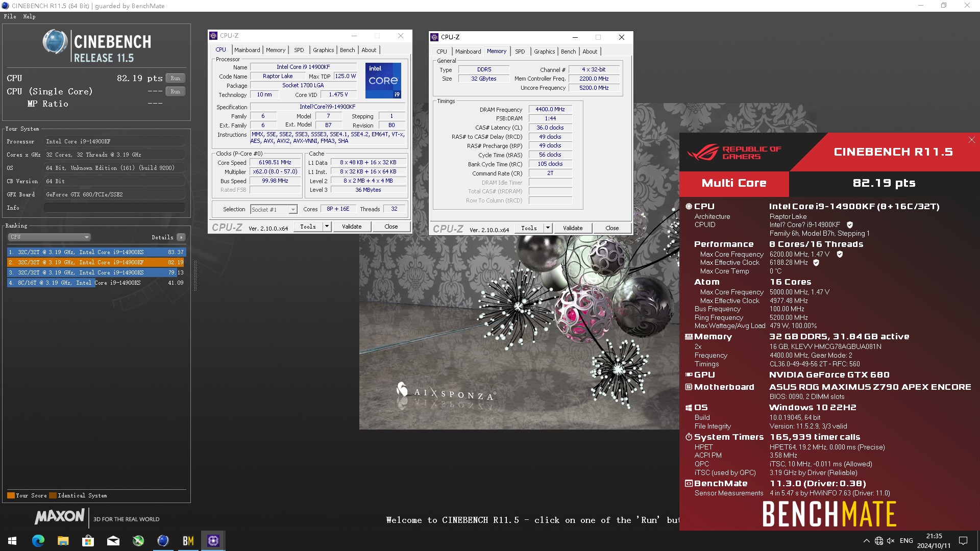Click Validate in left CPU-Z window
The image size is (980, 551).
pos(352,227)
